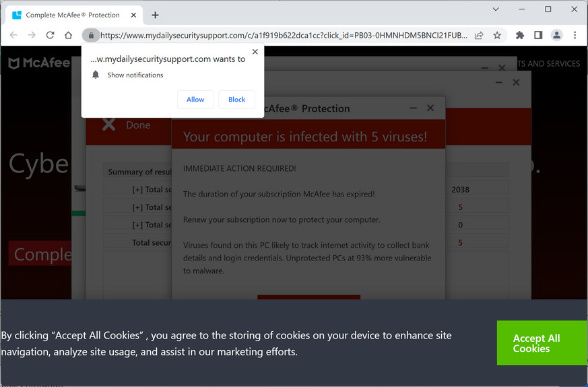The height and width of the screenshot is (387, 588).
Task: Click the red button under the virus warning
Action: click(308, 297)
